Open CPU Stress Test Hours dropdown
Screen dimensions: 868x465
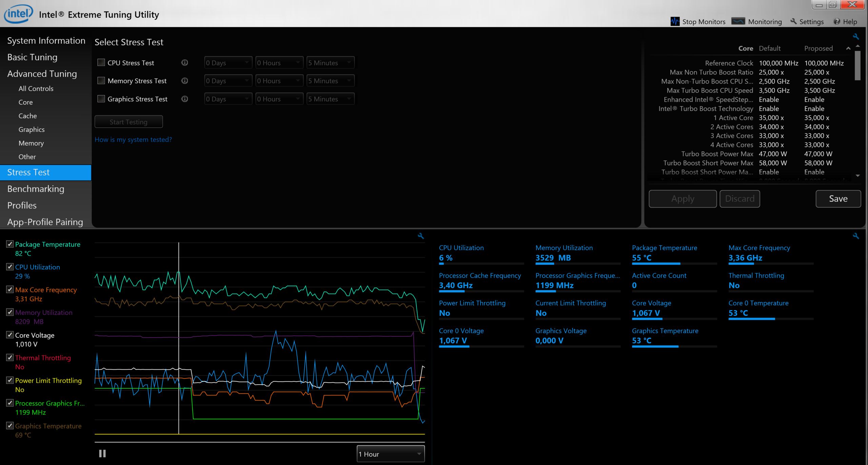pos(279,63)
